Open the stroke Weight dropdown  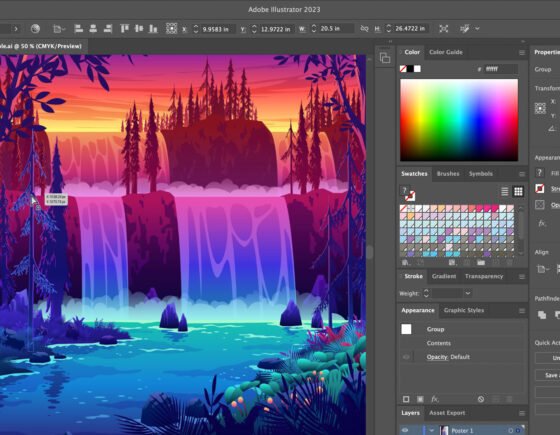(468, 293)
